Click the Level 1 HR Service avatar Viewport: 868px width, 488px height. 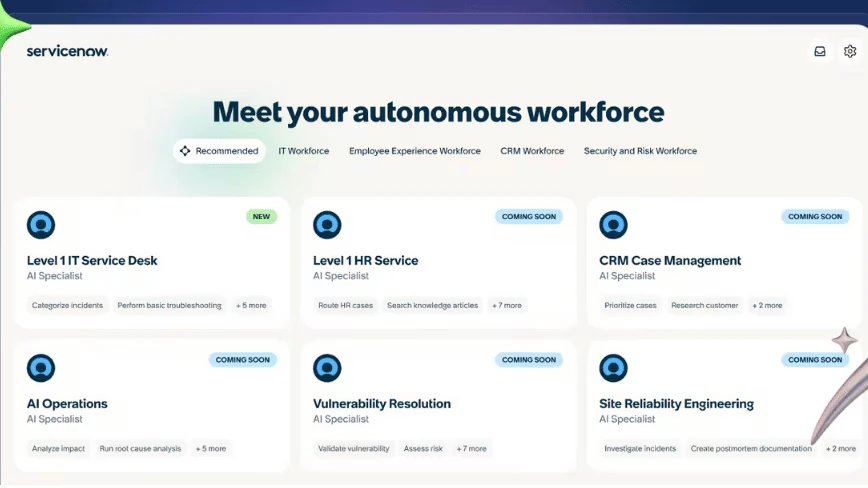pyautogui.click(x=327, y=225)
